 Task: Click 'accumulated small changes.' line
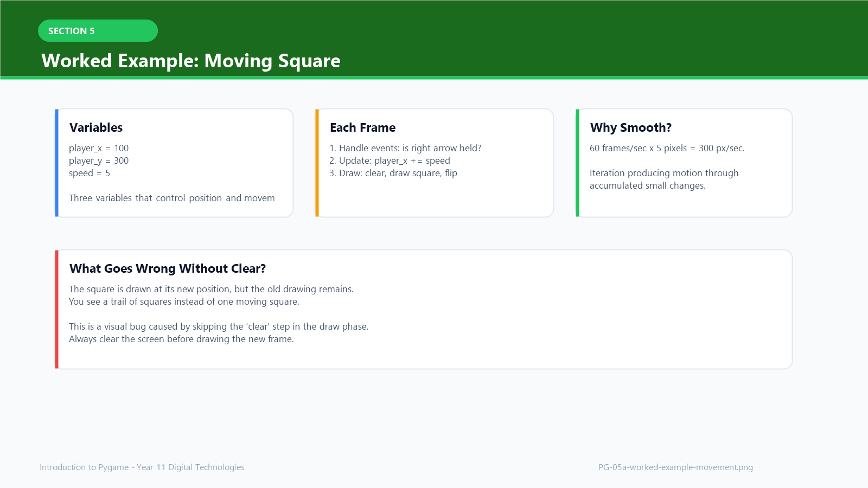648,185
